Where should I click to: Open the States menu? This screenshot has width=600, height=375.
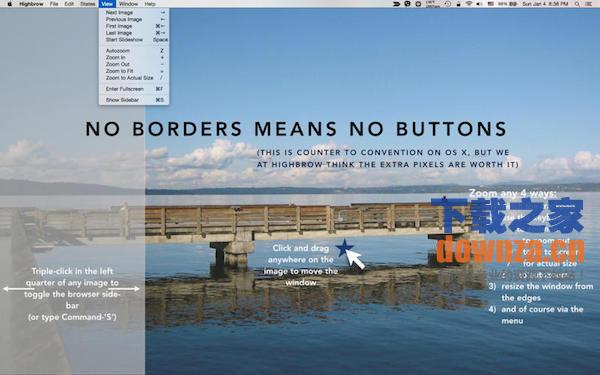coord(88,4)
